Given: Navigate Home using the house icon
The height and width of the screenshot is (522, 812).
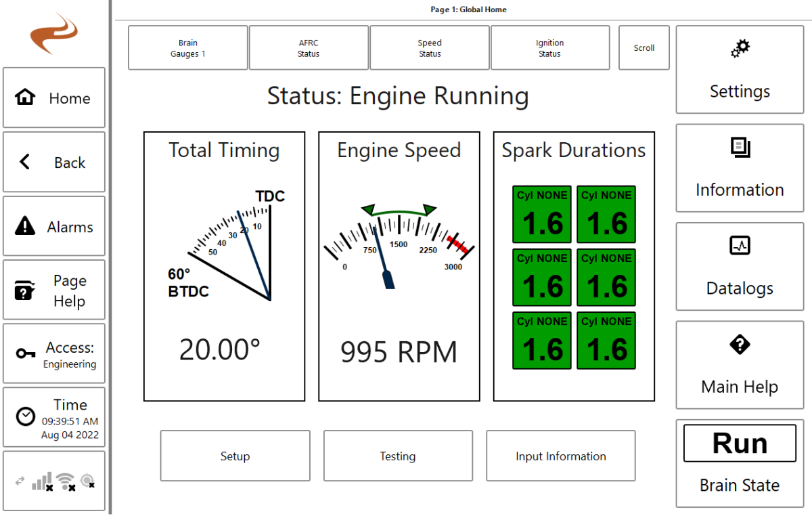Looking at the screenshot, I should [x=25, y=97].
